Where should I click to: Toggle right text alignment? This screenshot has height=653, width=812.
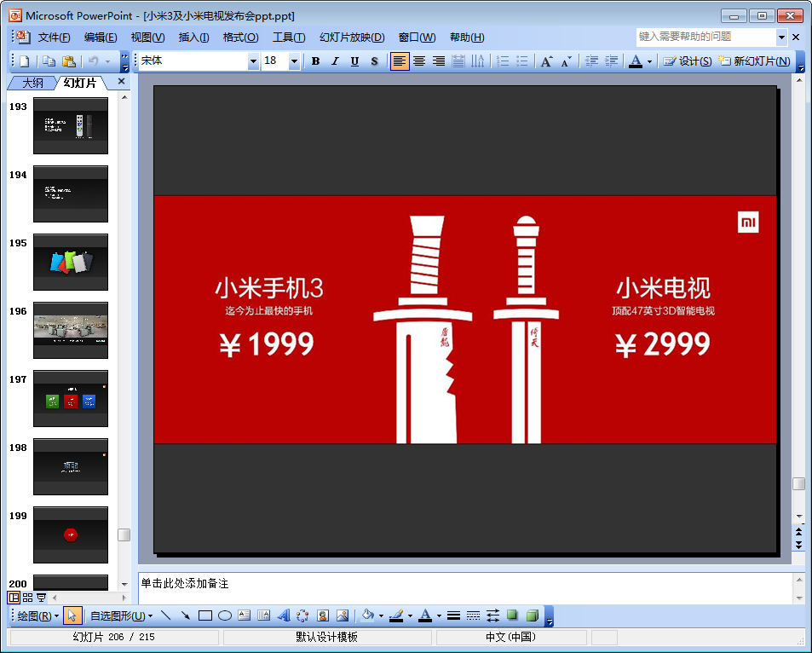point(439,61)
